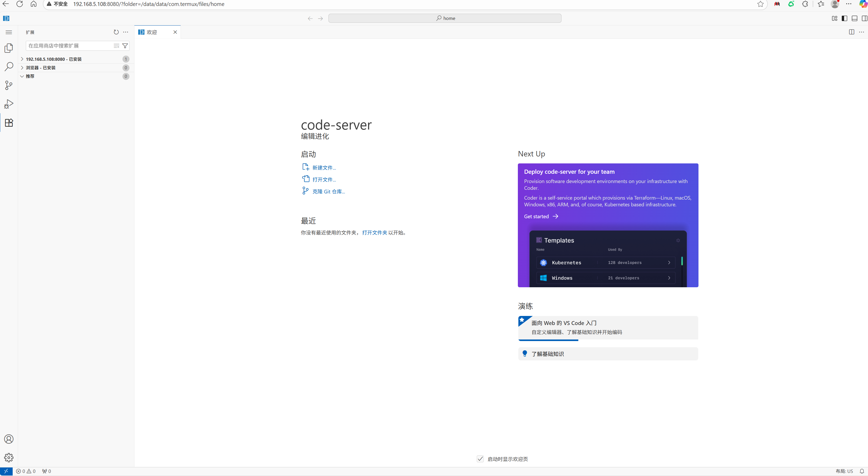Open the Run and Debug view
The height and width of the screenshot is (476, 868).
tap(9, 104)
